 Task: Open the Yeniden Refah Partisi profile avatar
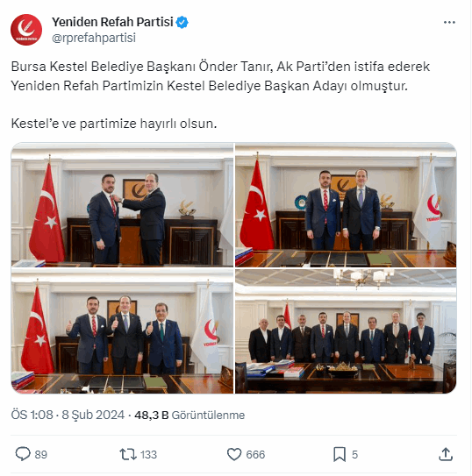[26, 30]
